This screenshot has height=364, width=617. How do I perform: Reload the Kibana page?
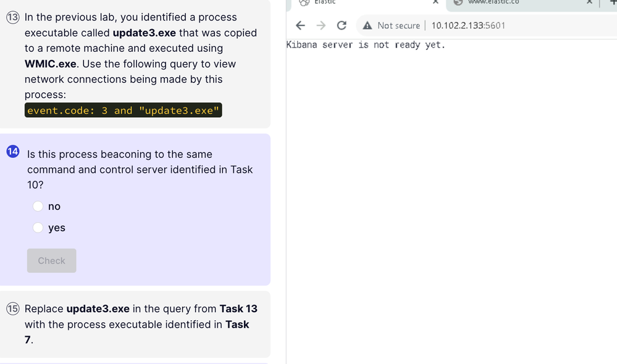(x=342, y=25)
